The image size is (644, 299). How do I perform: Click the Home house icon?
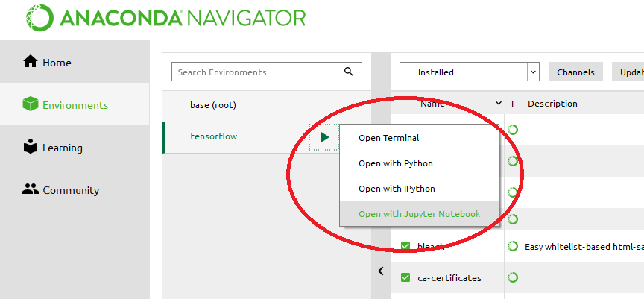(31, 62)
